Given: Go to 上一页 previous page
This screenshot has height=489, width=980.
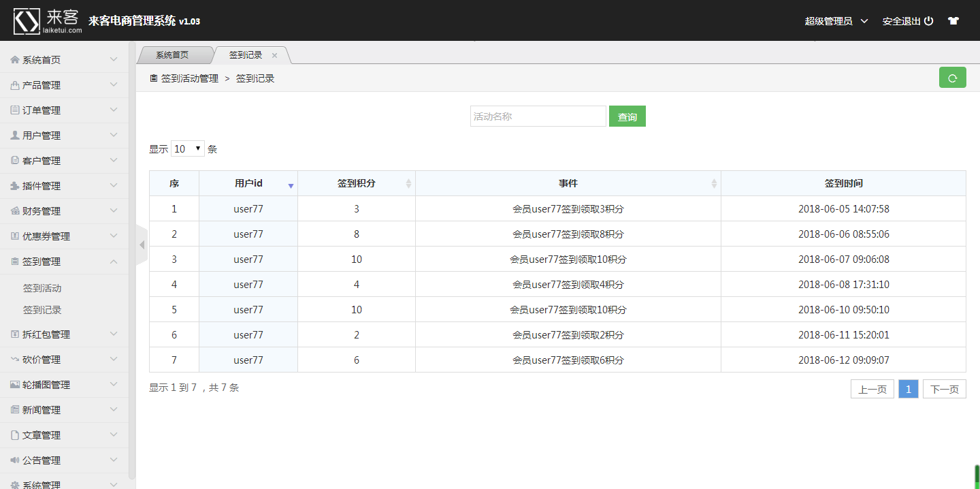Looking at the screenshot, I should tap(872, 389).
